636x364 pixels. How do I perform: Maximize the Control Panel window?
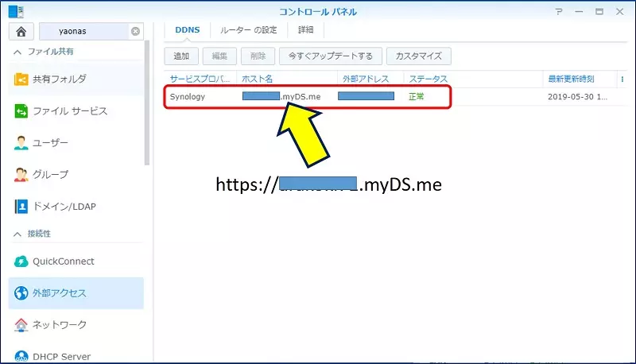point(599,11)
